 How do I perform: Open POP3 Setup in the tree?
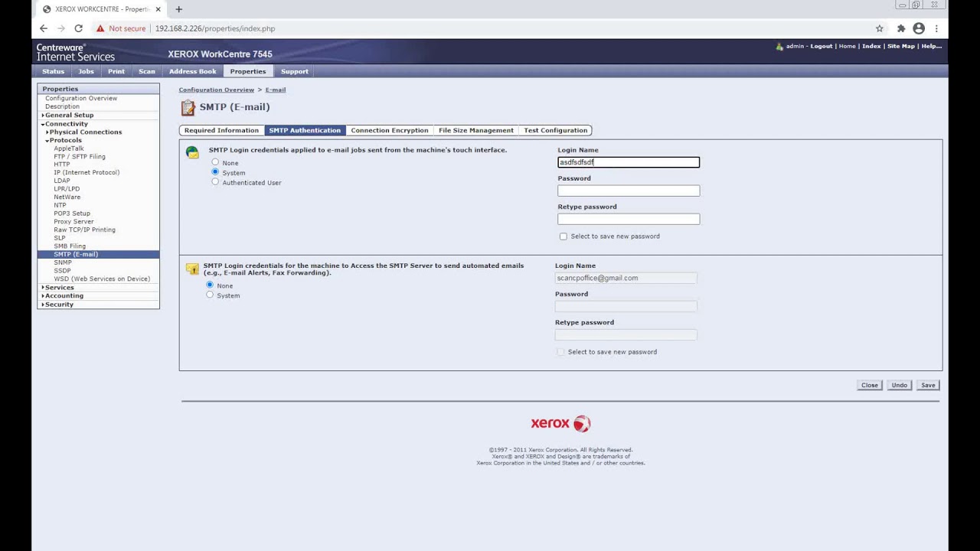point(72,214)
